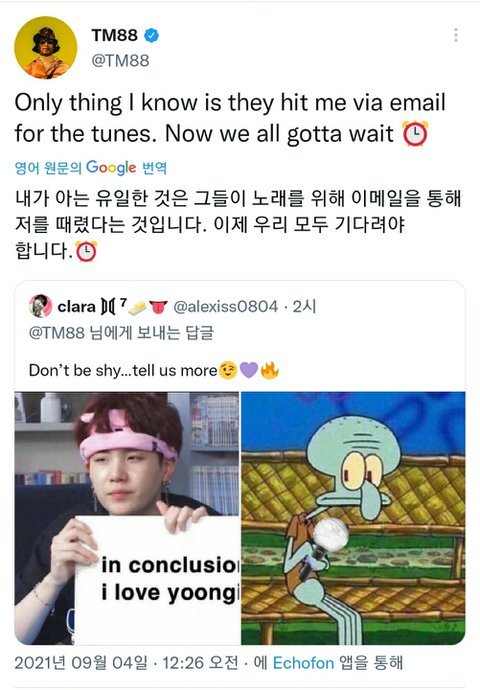Open the @alexiss0804 handle
Image resolution: width=480 pixels, height=690 pixels.
(226, 306)
